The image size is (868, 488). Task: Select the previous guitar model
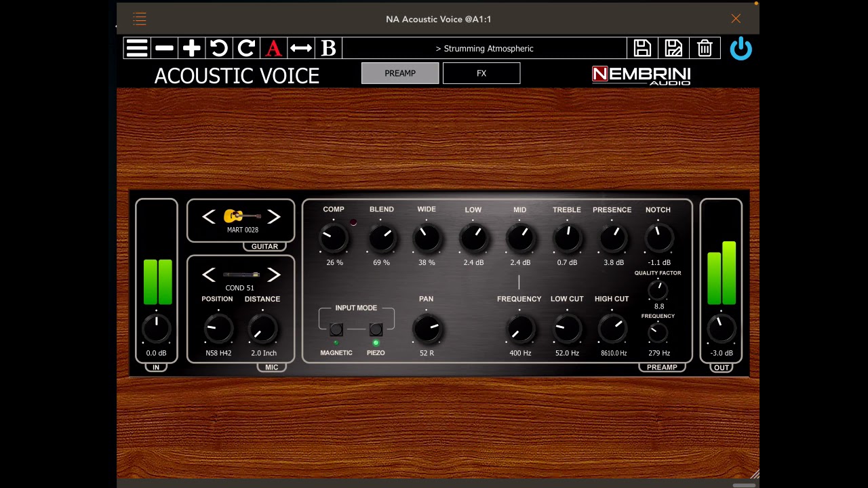(208, 217)
